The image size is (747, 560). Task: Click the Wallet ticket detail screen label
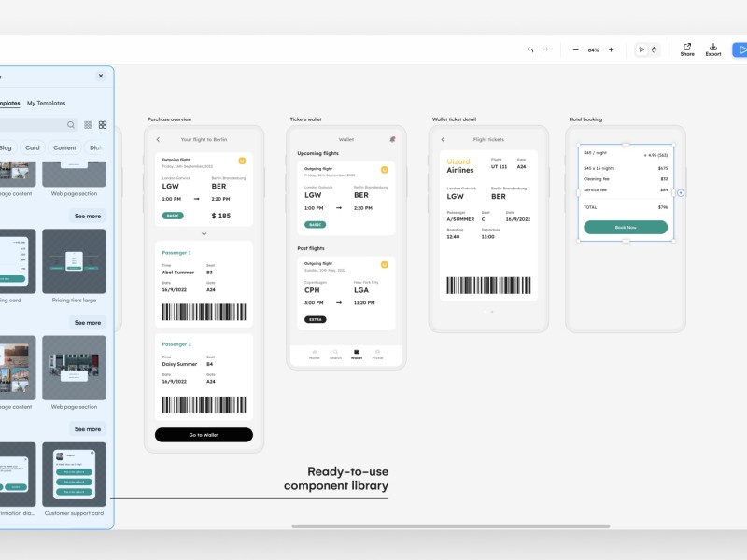pyautogui.click(x=454, y=119)
